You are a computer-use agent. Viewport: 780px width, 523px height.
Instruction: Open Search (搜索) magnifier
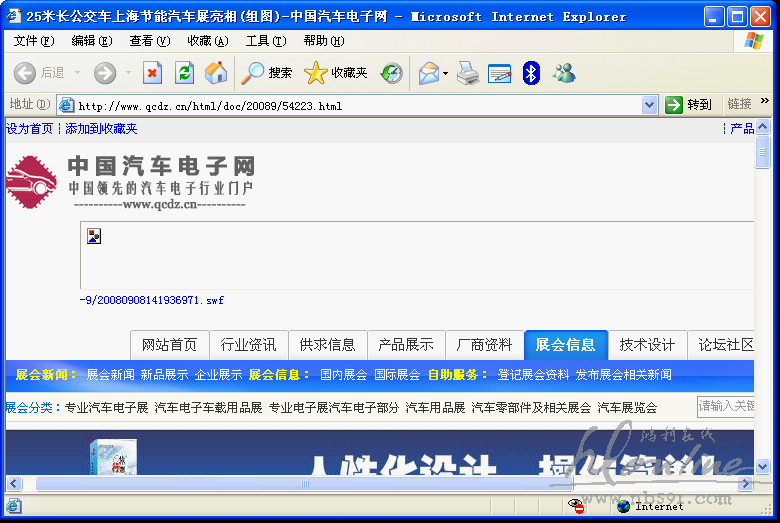266,73
